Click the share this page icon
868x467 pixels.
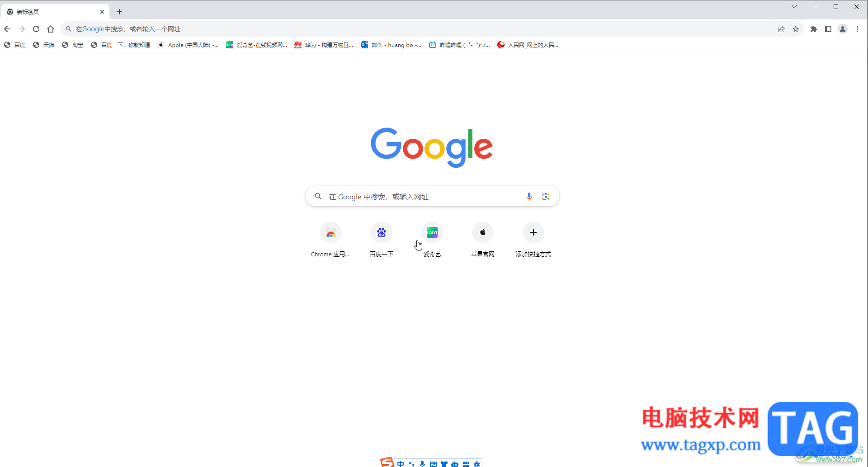tap(781, 29)
